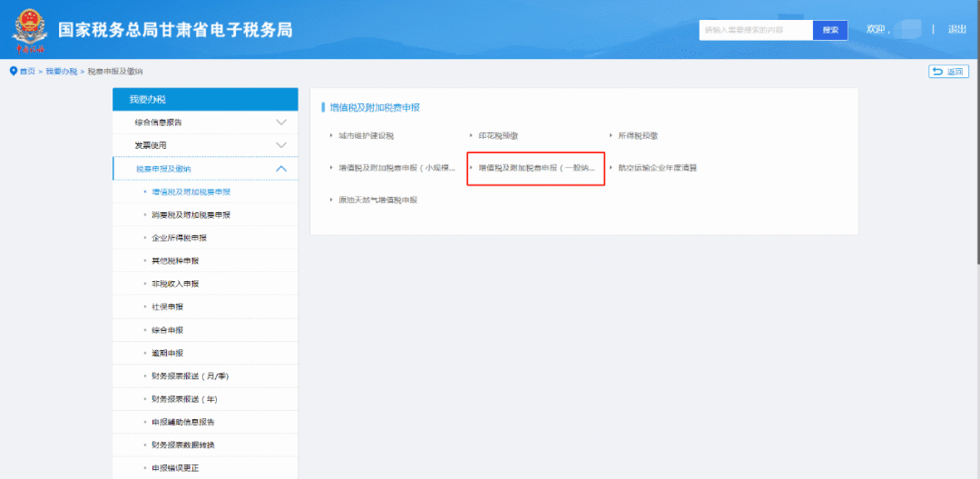
Task: Open 消费税及附加税费申报 sidebar item
Action: (x=191, y=215)
